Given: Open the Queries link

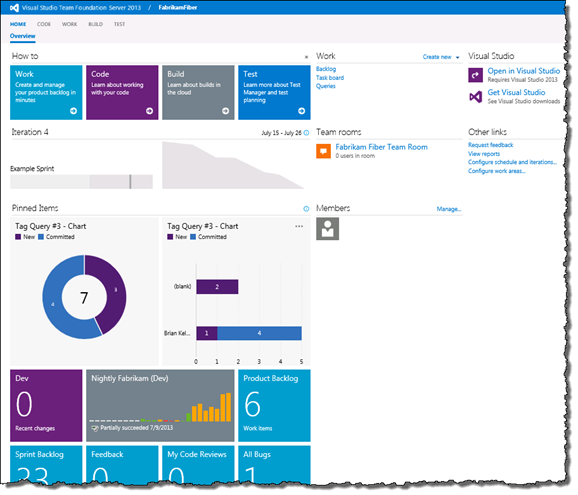Looking at the screenshot, I should [326, 86].
